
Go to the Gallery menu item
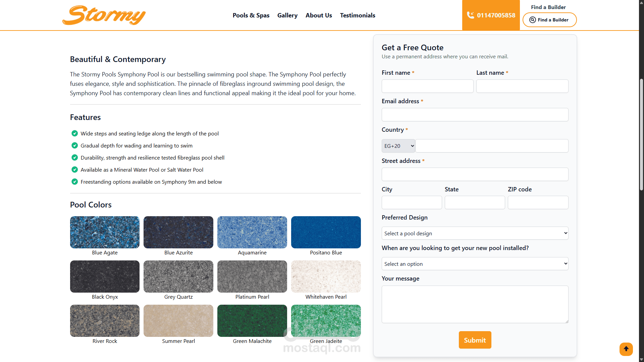(287, 15)
